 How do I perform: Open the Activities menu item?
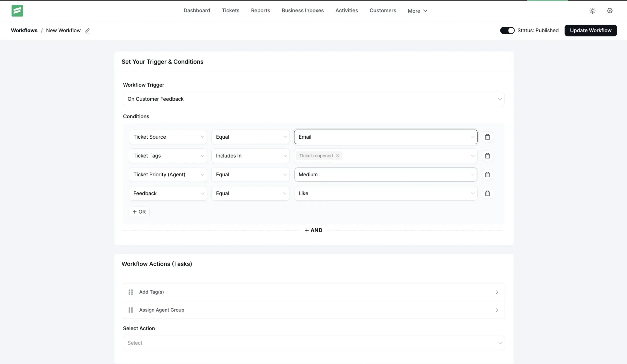coord(347,11)
